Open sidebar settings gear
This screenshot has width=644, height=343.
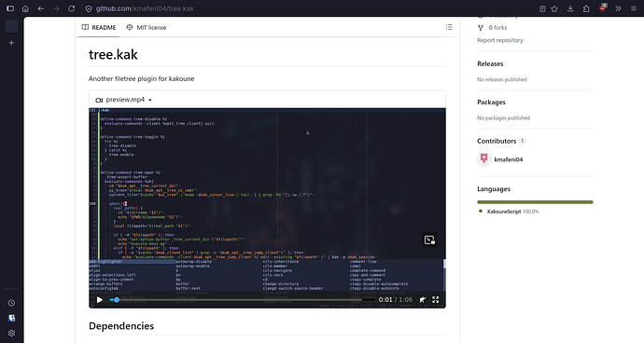(x=11, y=333)
